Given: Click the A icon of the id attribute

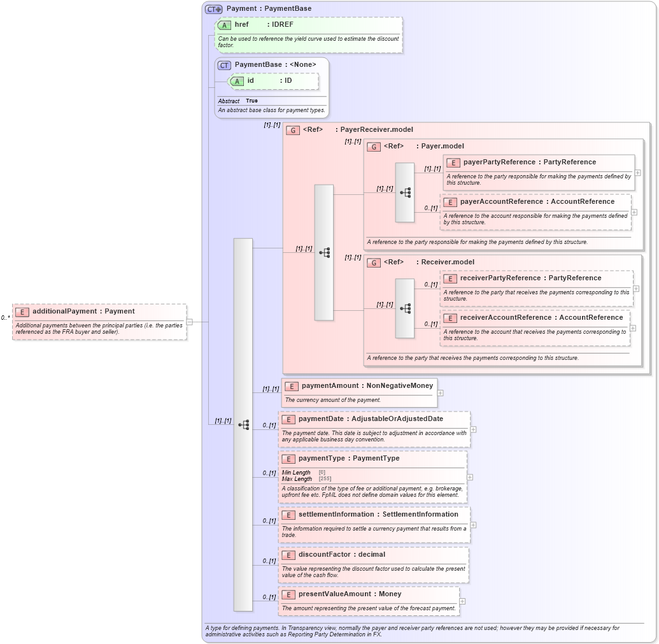Looking at the screenshot, I should pos(237,82).
